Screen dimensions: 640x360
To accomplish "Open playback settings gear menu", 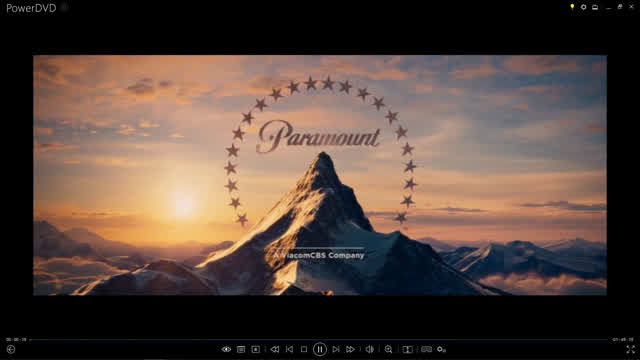I will (441, 349).
